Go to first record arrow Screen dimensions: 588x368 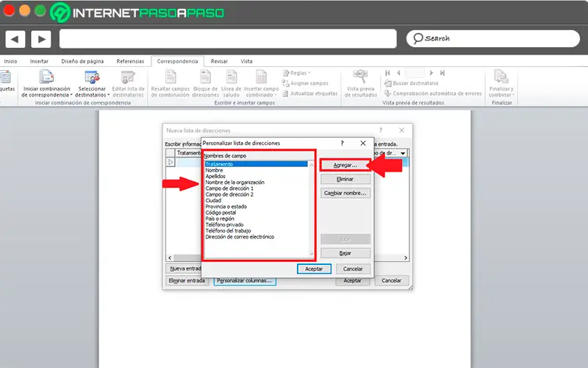pyautogui.click(x=388, y=73)
